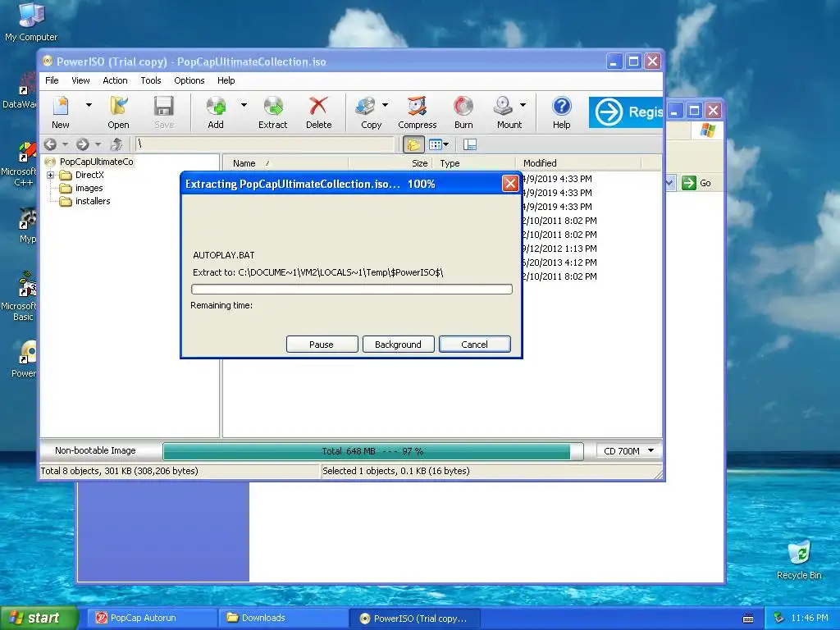Click the Save toolbar icon
Screen dimensions: 840x630
(164, 112)
